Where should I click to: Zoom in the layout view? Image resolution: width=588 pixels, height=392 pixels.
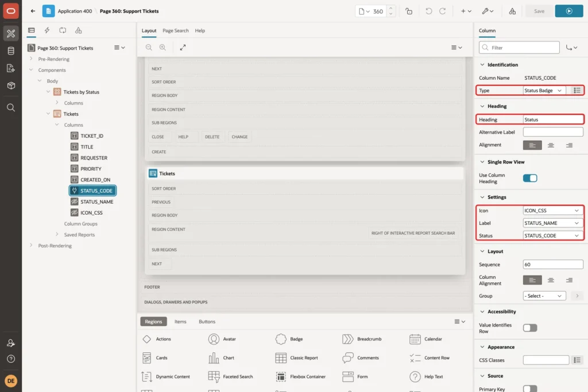tap(163, 47)
